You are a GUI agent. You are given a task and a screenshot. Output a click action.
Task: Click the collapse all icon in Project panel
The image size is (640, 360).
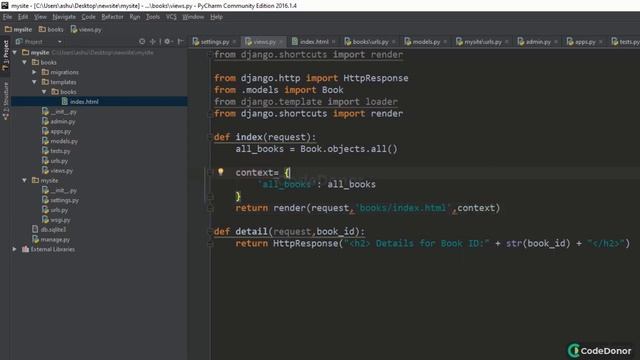point(152,41)
